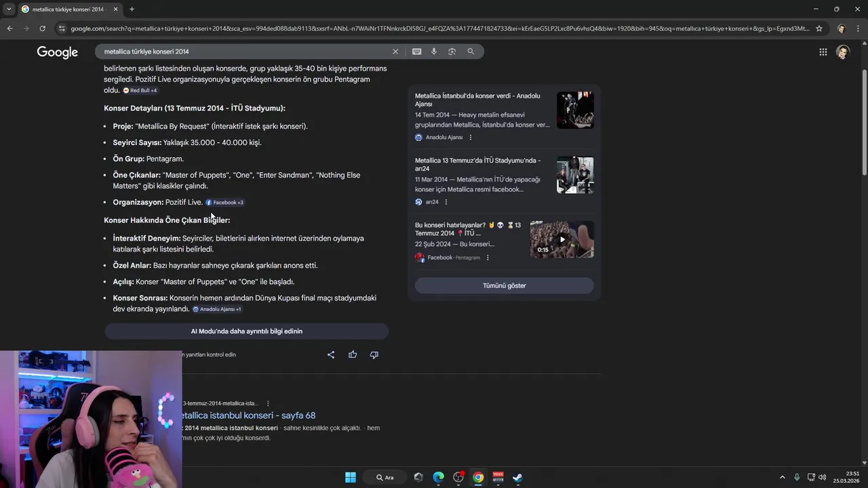The width and height of the screenshot is (868, 488).
Task: Reload the page
Action: 42,28
